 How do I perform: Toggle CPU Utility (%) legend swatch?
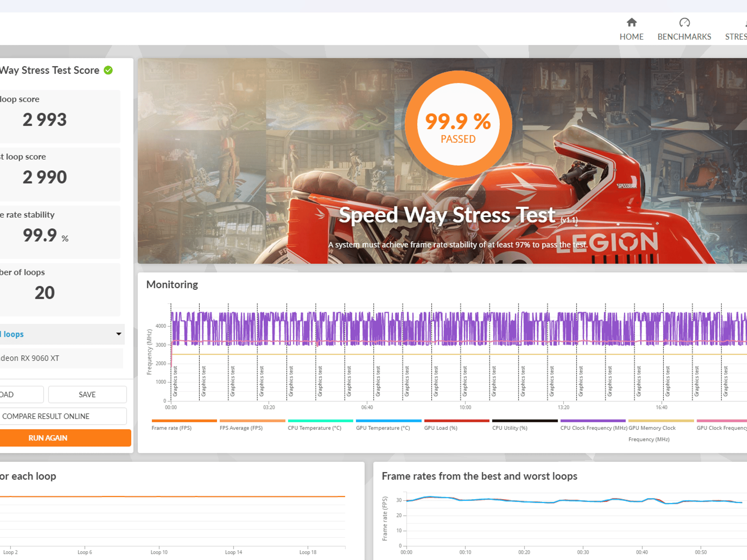point(525,421)
